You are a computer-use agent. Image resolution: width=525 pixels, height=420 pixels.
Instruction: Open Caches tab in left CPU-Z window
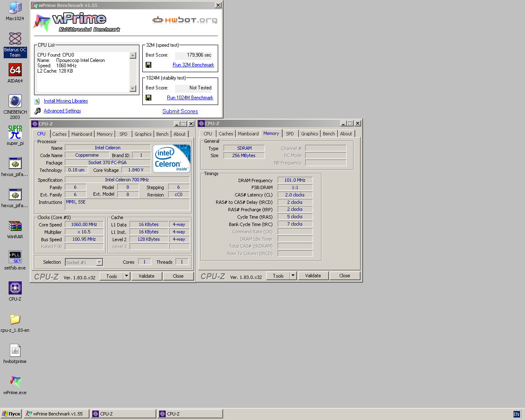click(59, 134)
